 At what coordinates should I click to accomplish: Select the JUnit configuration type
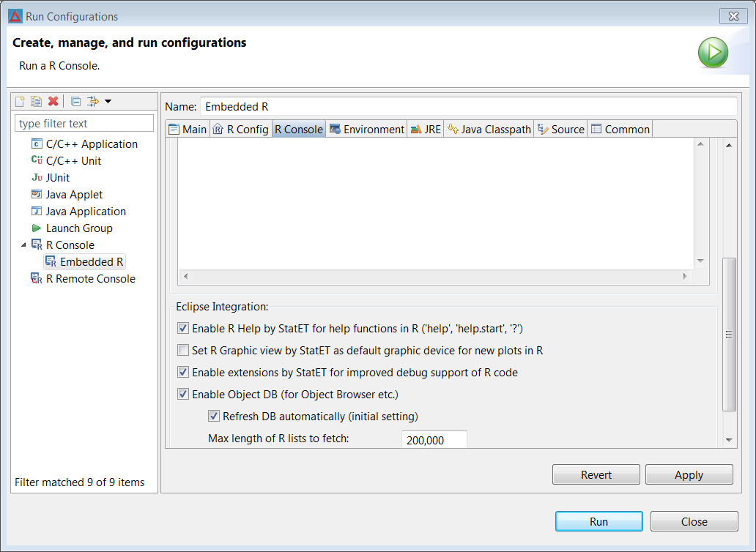58,177
